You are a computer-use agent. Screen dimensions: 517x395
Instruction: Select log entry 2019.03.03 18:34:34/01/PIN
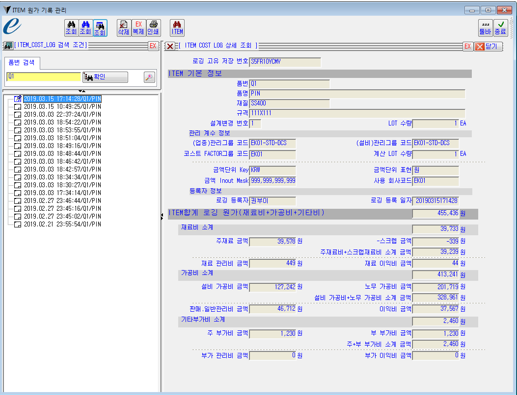[62, 177]
